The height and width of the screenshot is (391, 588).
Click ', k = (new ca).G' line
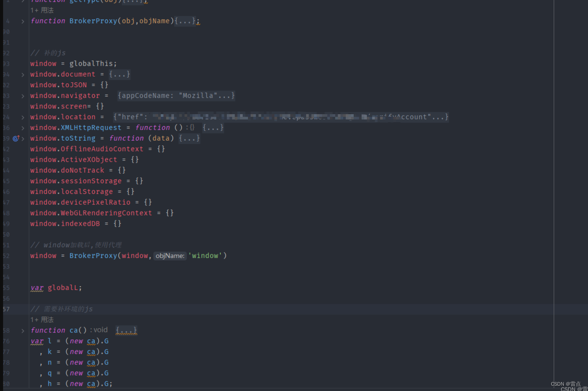coord(74,352)
